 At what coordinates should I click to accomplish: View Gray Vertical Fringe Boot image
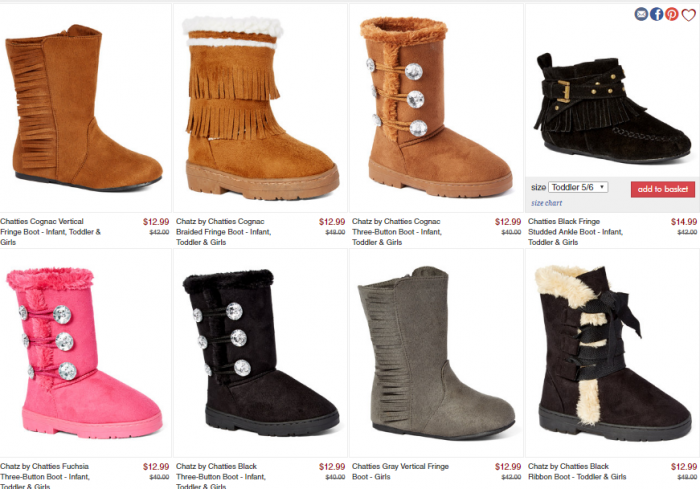436,353
